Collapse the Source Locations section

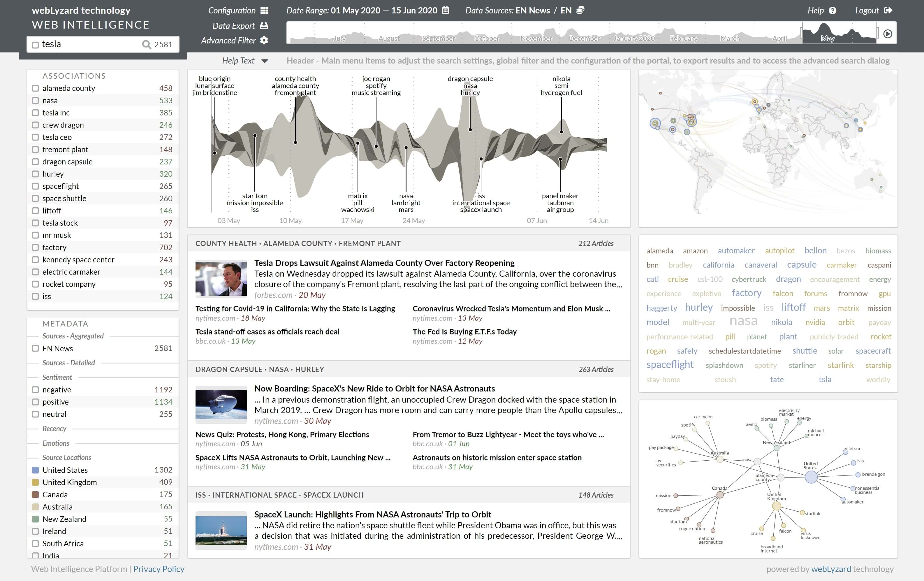coord(67,458)
